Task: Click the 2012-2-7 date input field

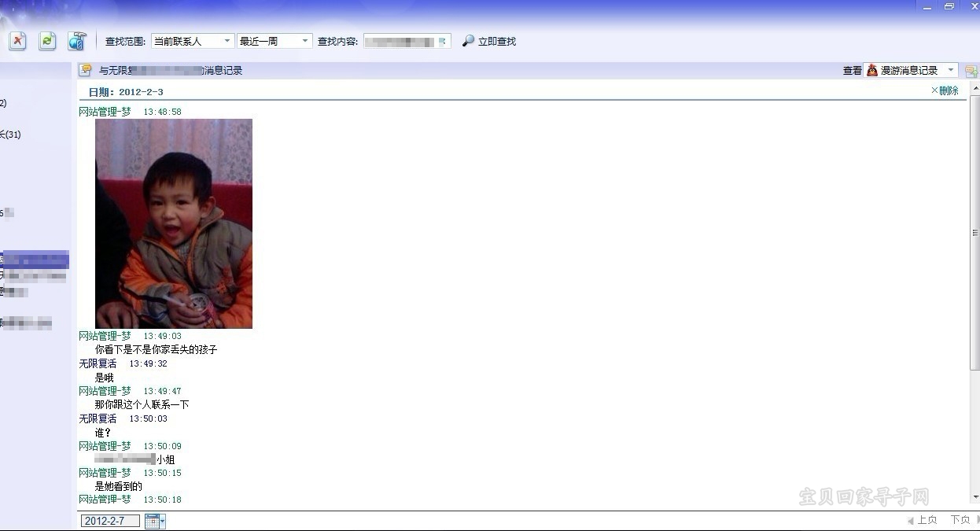Action: click(110, 521)
